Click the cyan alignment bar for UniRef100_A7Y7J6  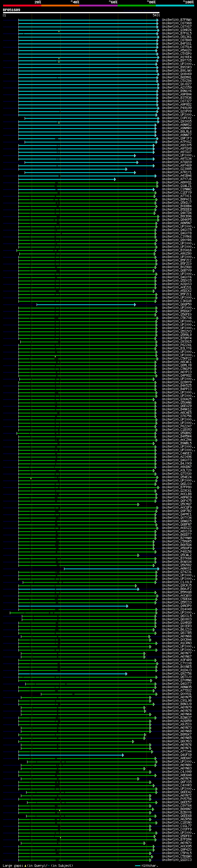67,179
